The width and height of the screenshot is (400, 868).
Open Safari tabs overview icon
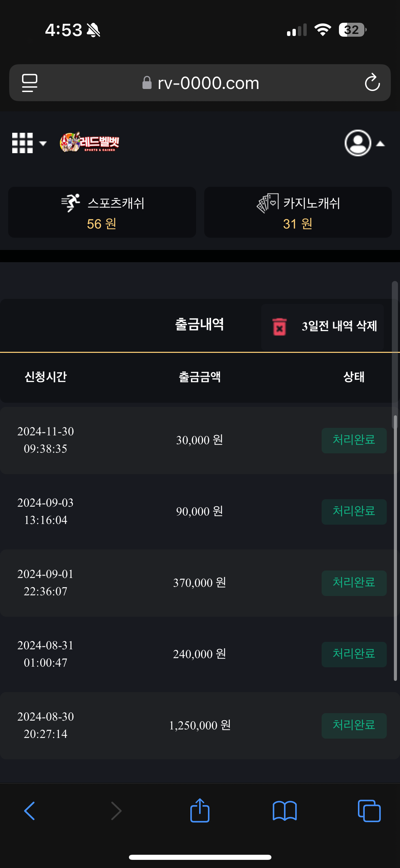pos(369,811)
